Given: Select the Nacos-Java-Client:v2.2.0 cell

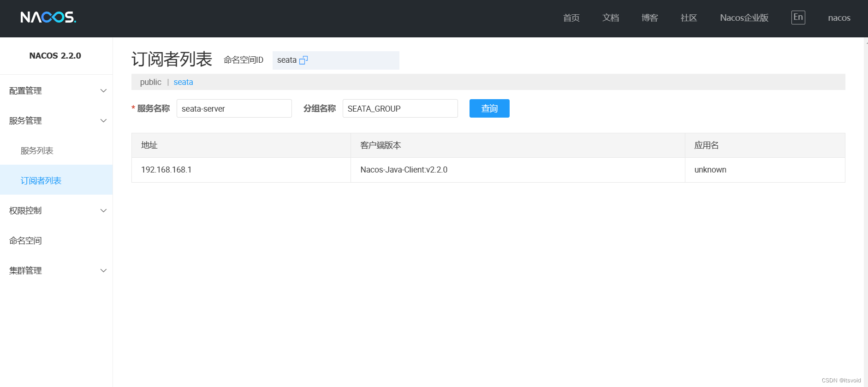Looking at the screenshot, I should 518,170.
